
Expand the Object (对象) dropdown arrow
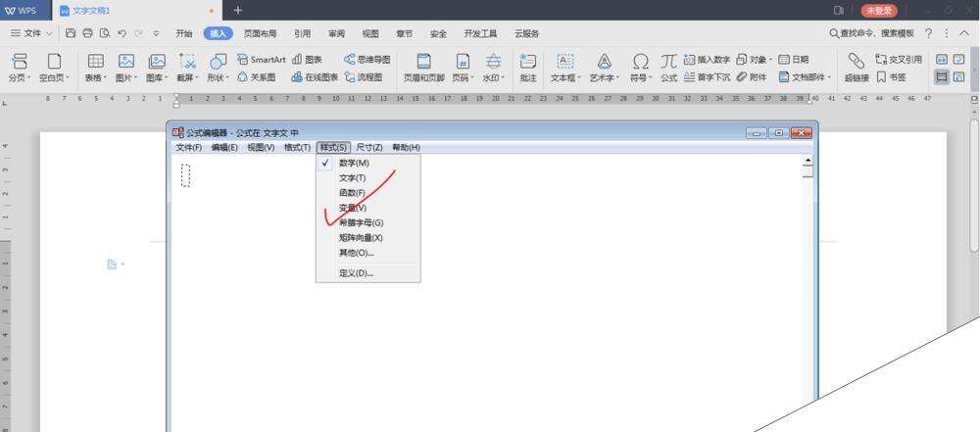pyautogui.click(x=770, y=60)
